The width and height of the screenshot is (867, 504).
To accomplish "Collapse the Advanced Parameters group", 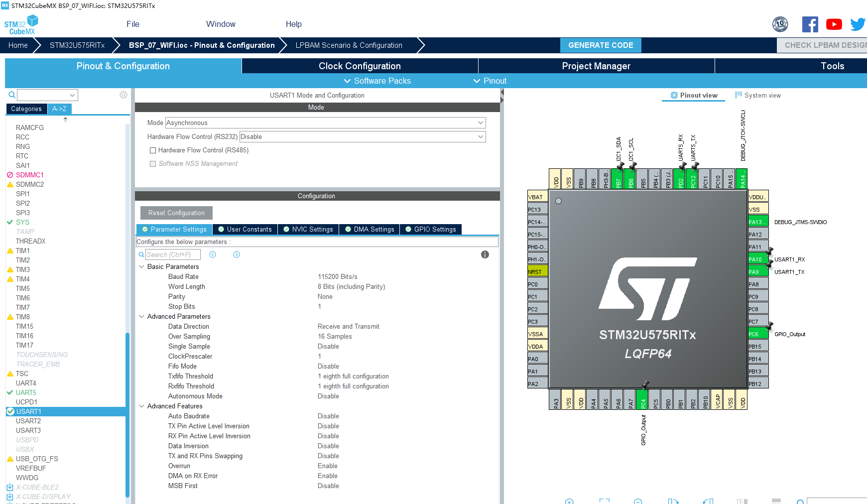I will (141, 316).
